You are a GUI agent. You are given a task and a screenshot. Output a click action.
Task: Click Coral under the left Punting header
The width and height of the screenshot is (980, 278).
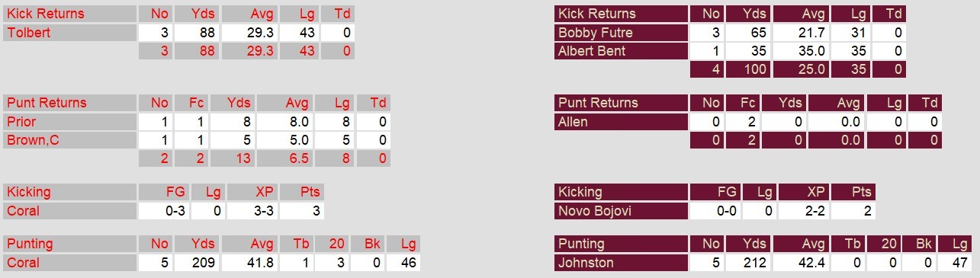tap(23, 263)
